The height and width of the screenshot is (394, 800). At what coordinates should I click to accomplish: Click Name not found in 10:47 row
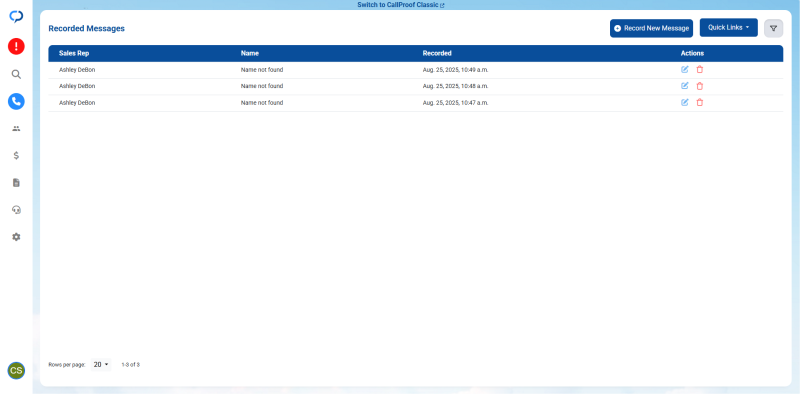[262, 103]
